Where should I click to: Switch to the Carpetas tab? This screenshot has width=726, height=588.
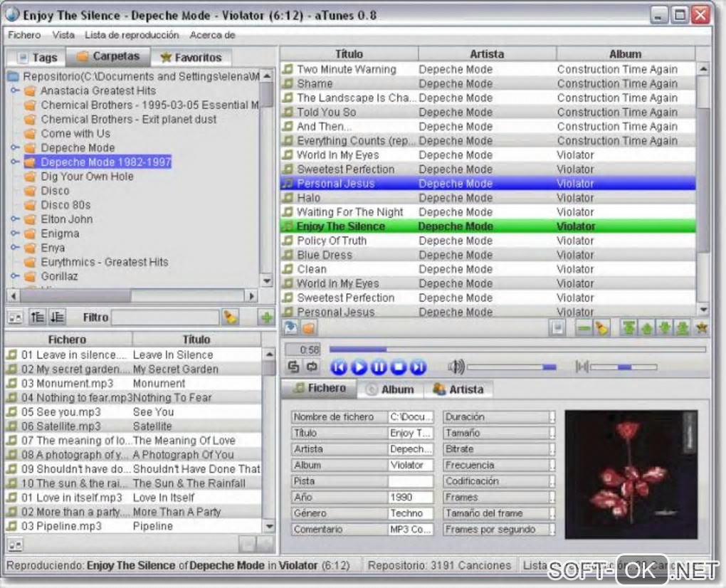tap(108, 56)
